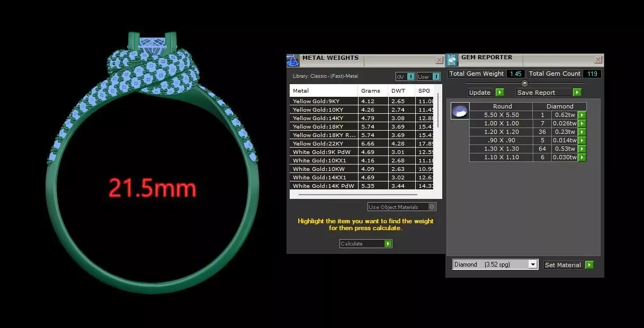The width and height of the screenshot is (644, 328).
Task: Click the Library: Classic - (Fast)-Metal label
Action: 325,76
